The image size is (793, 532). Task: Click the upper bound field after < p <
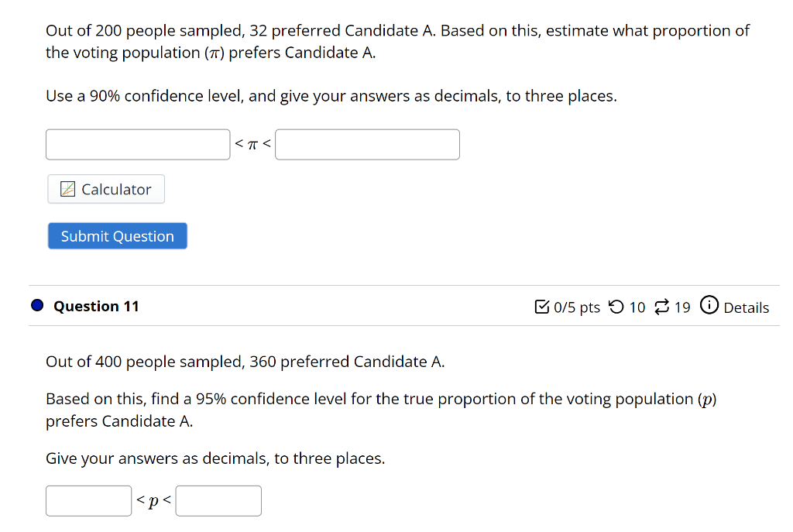[x=218, y=500]
